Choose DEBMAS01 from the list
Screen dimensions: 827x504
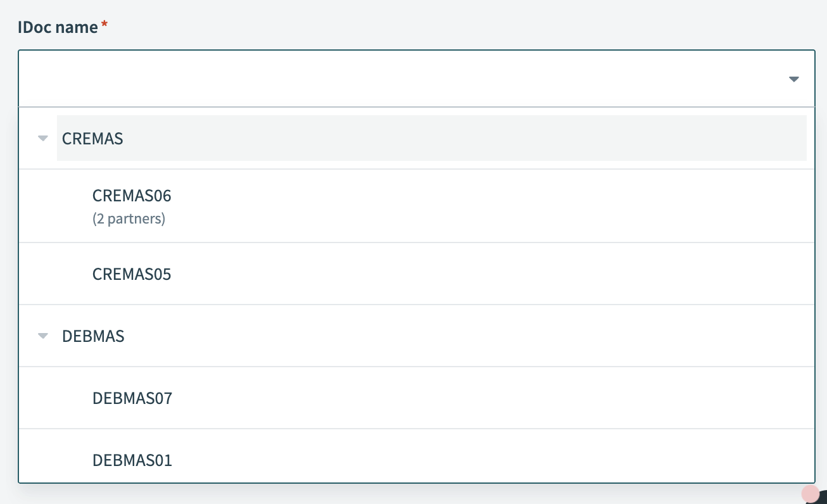pyautogui.click(x=132, y=460)
